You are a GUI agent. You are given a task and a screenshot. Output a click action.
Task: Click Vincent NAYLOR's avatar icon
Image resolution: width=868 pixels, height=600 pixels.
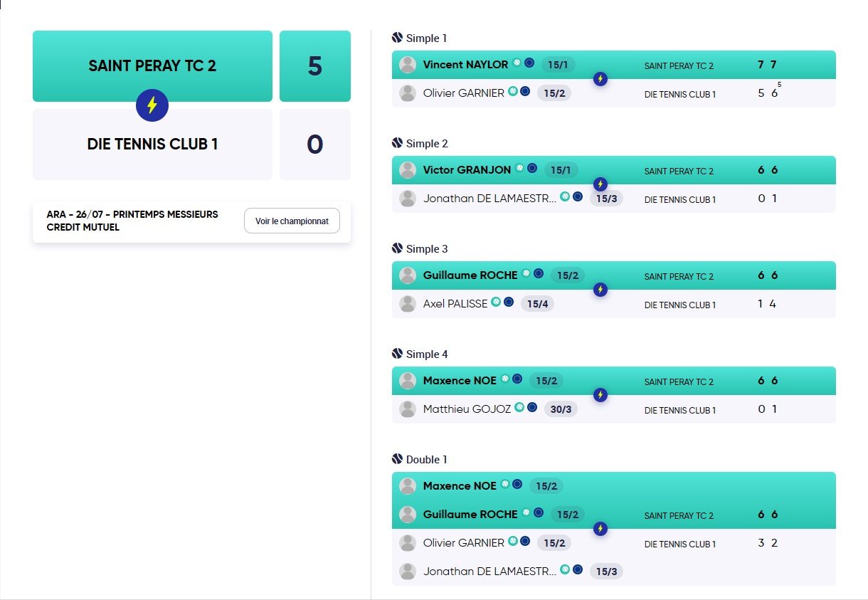(408, 65)
